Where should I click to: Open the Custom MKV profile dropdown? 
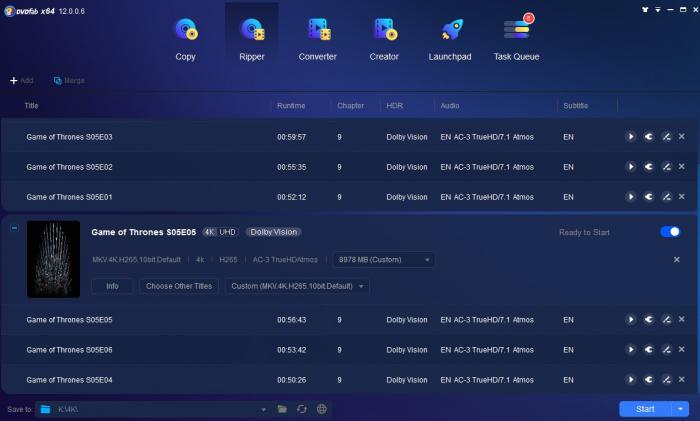click(x=297, y=286)
